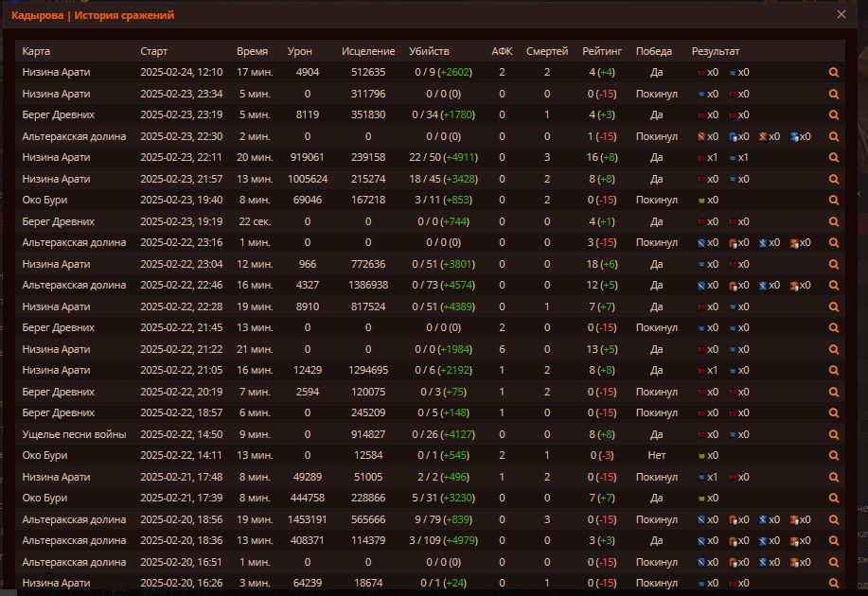Click damage value 444758
This screenshot has width=868, height=596.
(x=308, y=498)
